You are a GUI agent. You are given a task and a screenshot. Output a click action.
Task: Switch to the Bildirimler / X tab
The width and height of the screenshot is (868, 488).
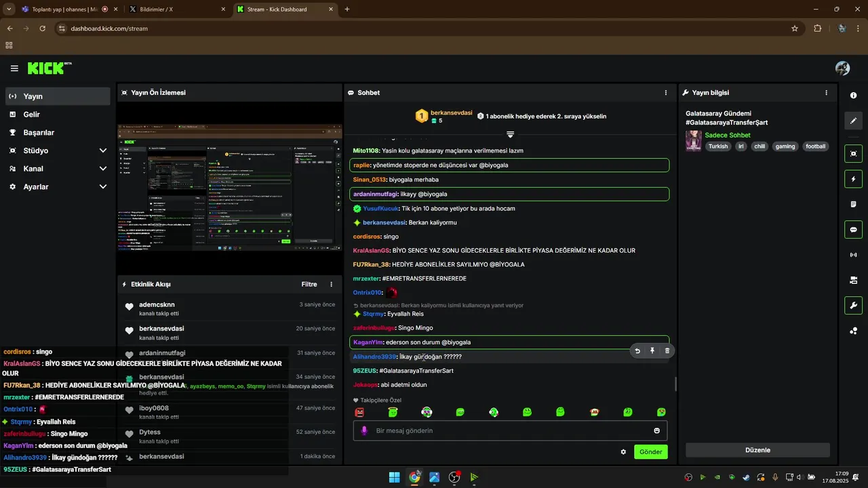coord(177,9)
